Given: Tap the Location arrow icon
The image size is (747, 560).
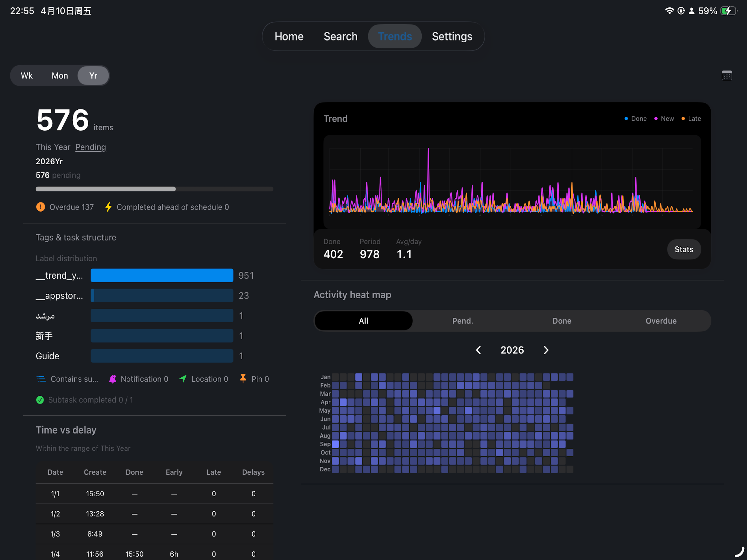Looking at the screenshot, I should point(183,379).
